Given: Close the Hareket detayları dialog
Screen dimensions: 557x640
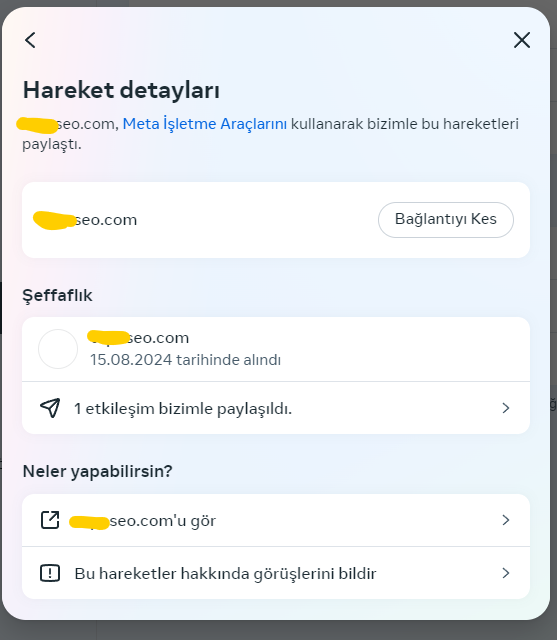Looking at the screenshot, I should pyautogui.click(x=521, y=40).
